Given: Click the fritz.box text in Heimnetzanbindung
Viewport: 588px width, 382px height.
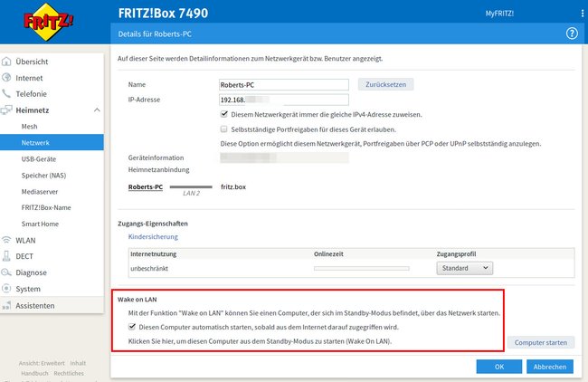Looking at the screenshot, I should click(233, 186).
